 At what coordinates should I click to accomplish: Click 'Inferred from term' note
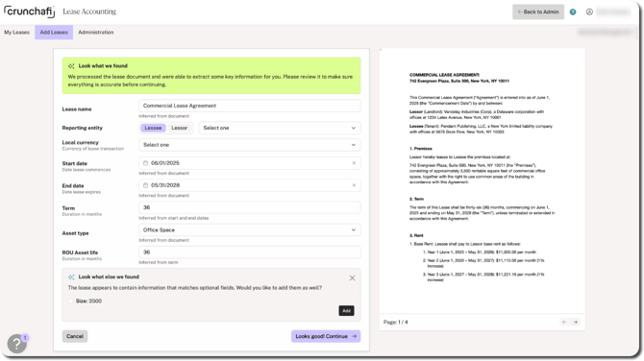(159, 262)
